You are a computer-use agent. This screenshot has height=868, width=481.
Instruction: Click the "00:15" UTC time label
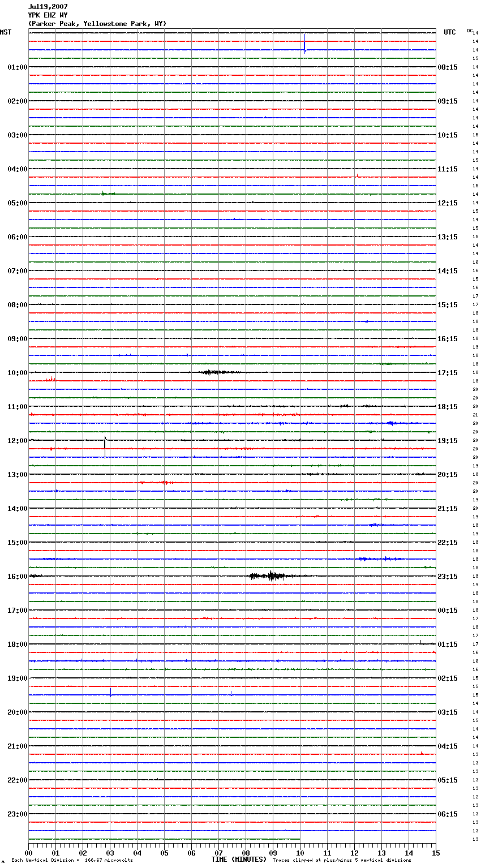pyautogui.click(x=448, y=611)
